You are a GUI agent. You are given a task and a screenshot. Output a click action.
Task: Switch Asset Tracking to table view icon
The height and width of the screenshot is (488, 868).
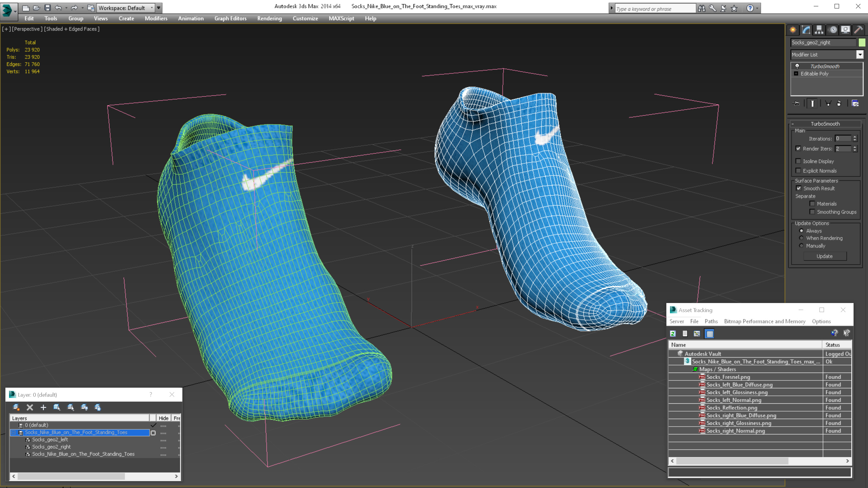pyautogui.click(x=710, y=334)
